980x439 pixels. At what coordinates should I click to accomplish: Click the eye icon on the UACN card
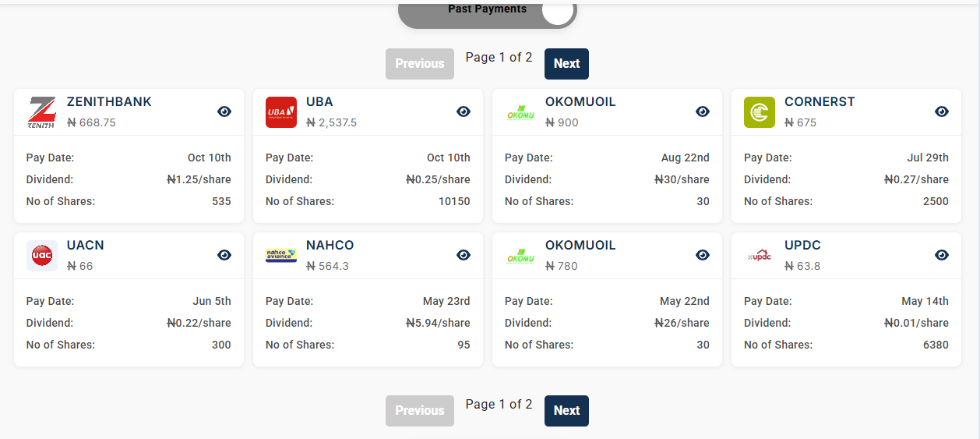(224, 255)
